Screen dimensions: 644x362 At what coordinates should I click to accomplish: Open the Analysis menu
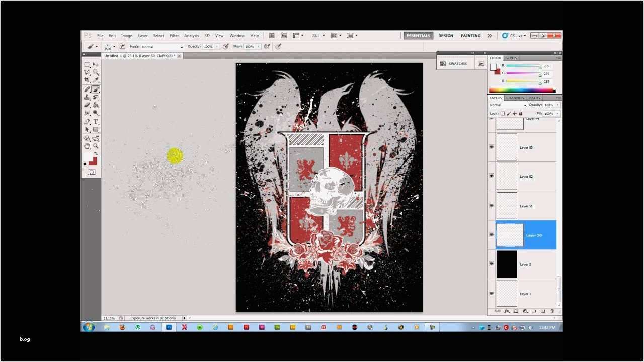[191, 36]
